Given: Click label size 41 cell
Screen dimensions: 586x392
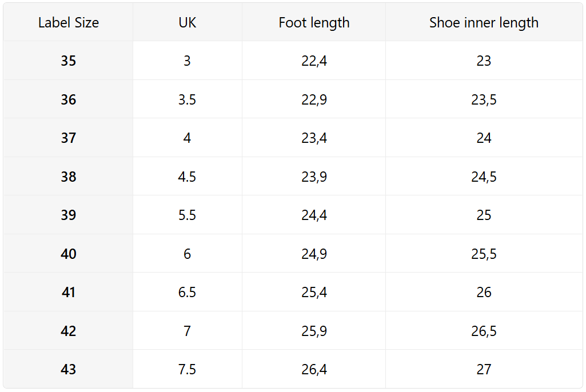Looking at the screenshot, I should (69, 292).
